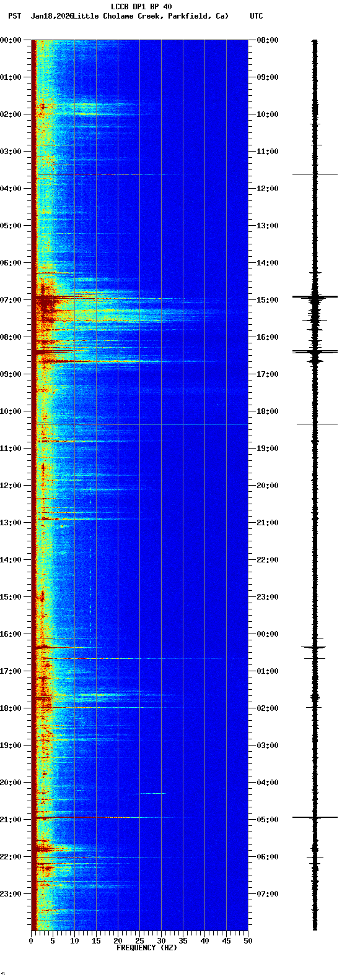Viewport: 342px width, 980px height.
Task: Click the frequency axis tick '10'
Action: (74, 941)
